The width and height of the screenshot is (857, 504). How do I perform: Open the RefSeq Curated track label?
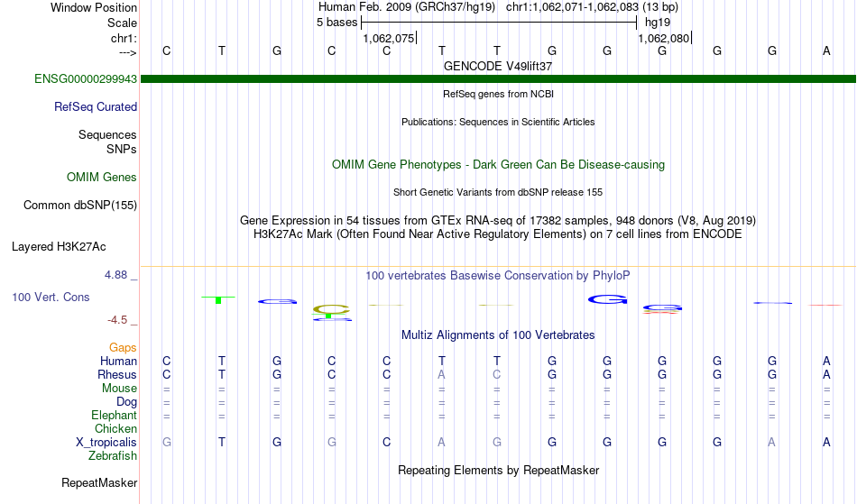click(x=96, y=107)
